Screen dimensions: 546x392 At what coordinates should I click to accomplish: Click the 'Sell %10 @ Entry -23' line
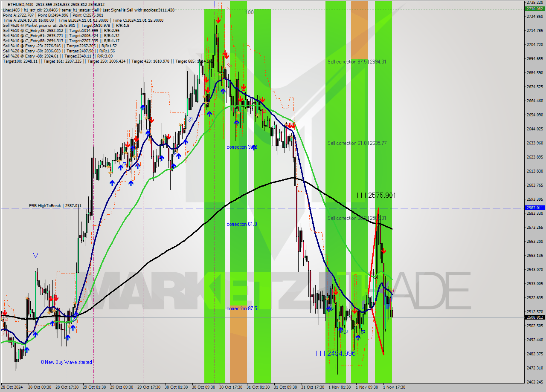point(60,46)
